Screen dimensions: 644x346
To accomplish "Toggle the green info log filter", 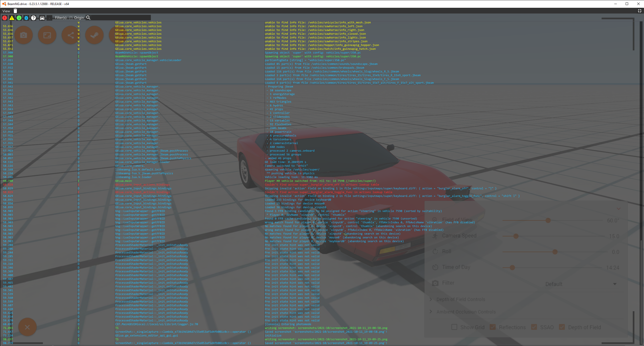I will 19,18.
